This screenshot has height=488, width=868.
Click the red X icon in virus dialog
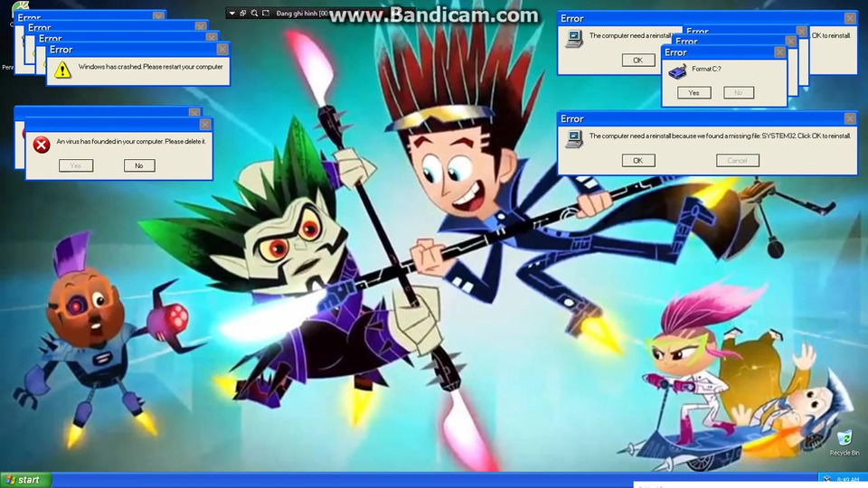click(x=42, y=145)
